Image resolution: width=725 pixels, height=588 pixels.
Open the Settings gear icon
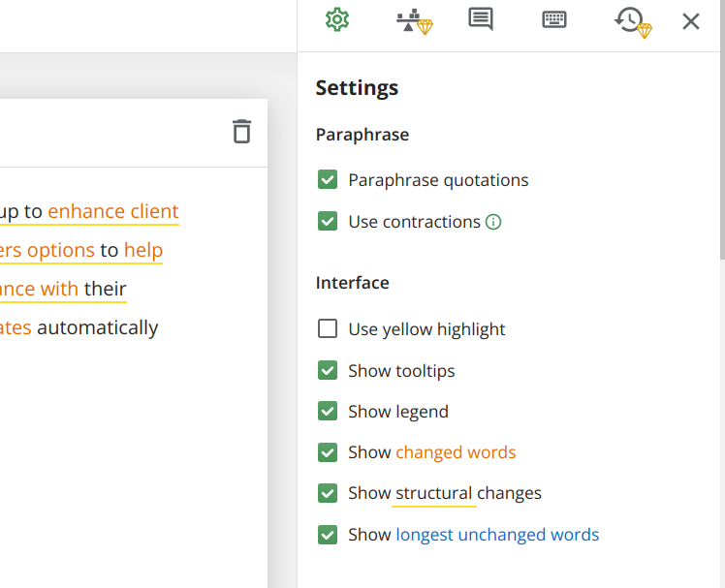pos(336,20)
